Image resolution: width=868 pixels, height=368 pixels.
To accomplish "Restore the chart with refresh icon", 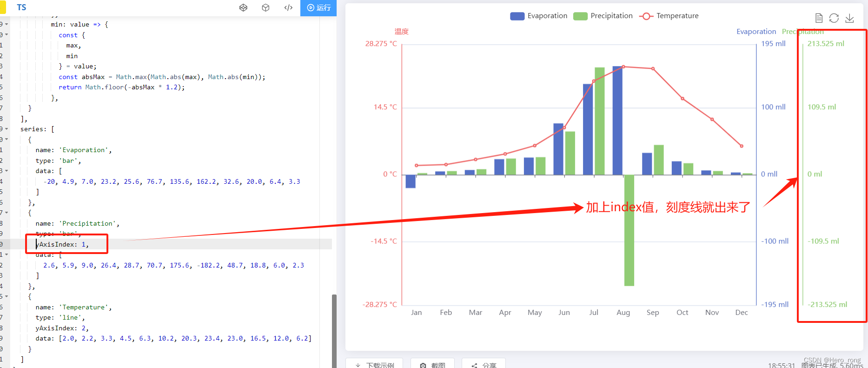I will pos(834,18).
